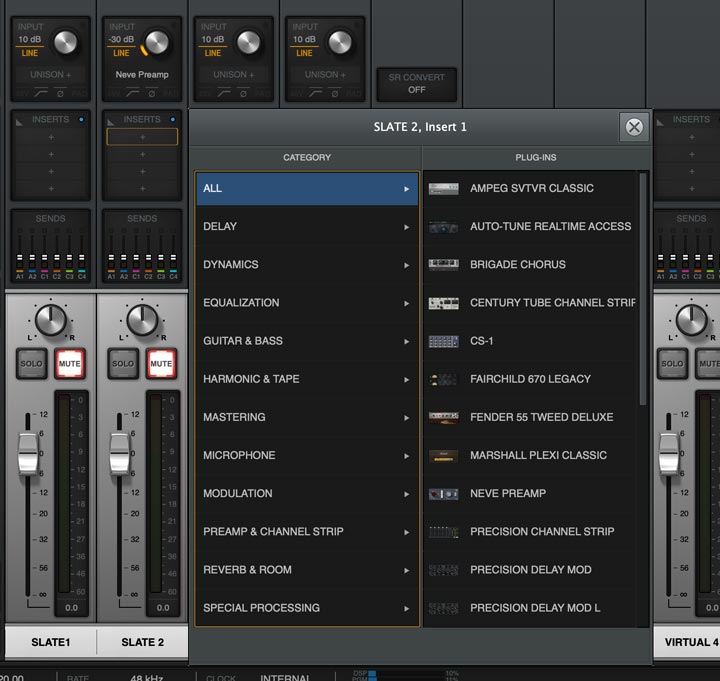Close the SLATE 2 Insert 1 dialog

pos(634,127)
